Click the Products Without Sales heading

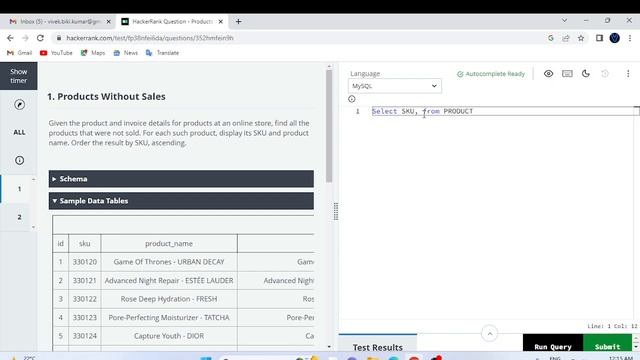click(x=107, y=97)
